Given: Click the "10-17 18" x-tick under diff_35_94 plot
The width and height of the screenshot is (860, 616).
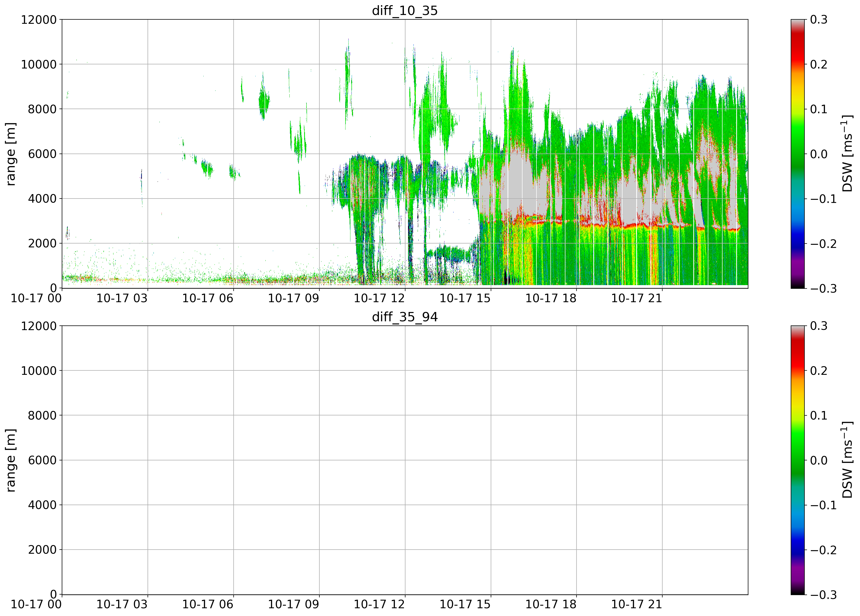Looking at the screenshot, I should [x=551, y=605].
